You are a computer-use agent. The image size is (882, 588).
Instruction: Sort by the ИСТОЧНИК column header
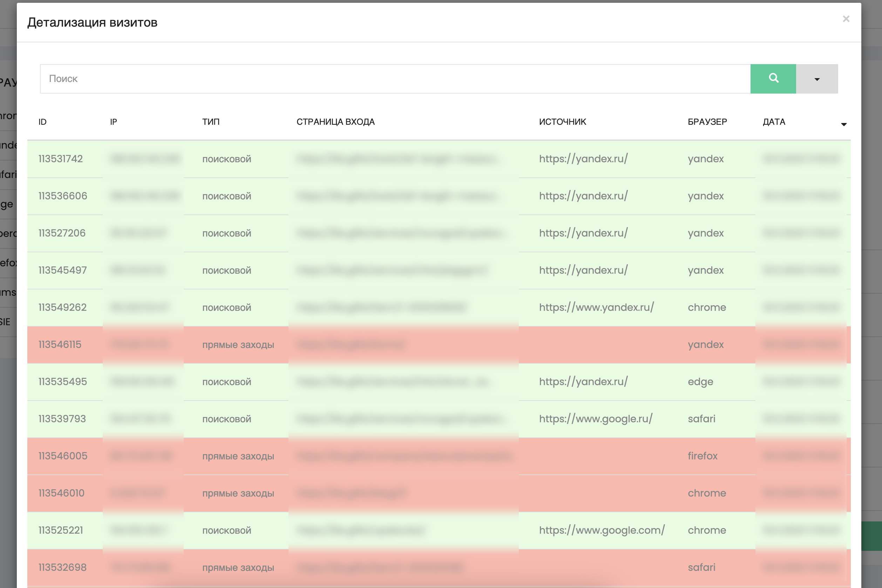coord(562,122)
